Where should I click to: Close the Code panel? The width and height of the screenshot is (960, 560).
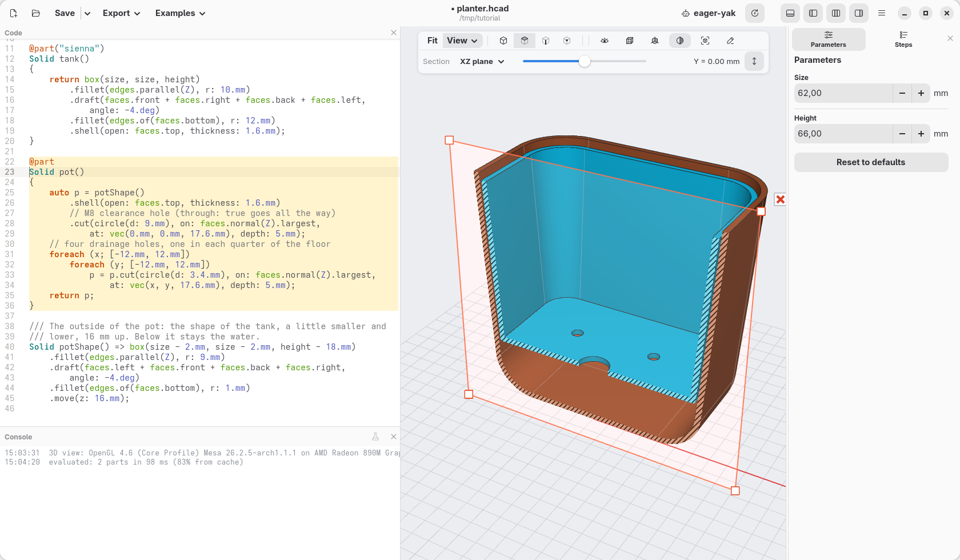pyautogui.click(x=394, y=33)
